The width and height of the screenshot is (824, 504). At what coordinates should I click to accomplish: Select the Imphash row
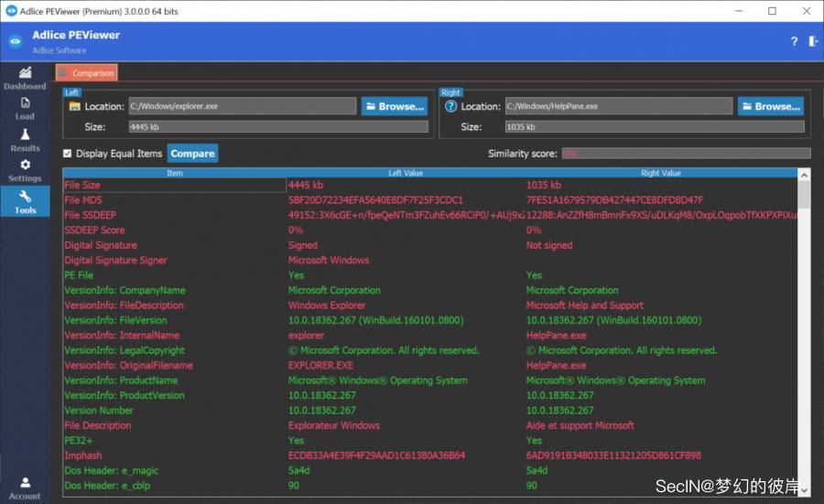click(430, 456)
